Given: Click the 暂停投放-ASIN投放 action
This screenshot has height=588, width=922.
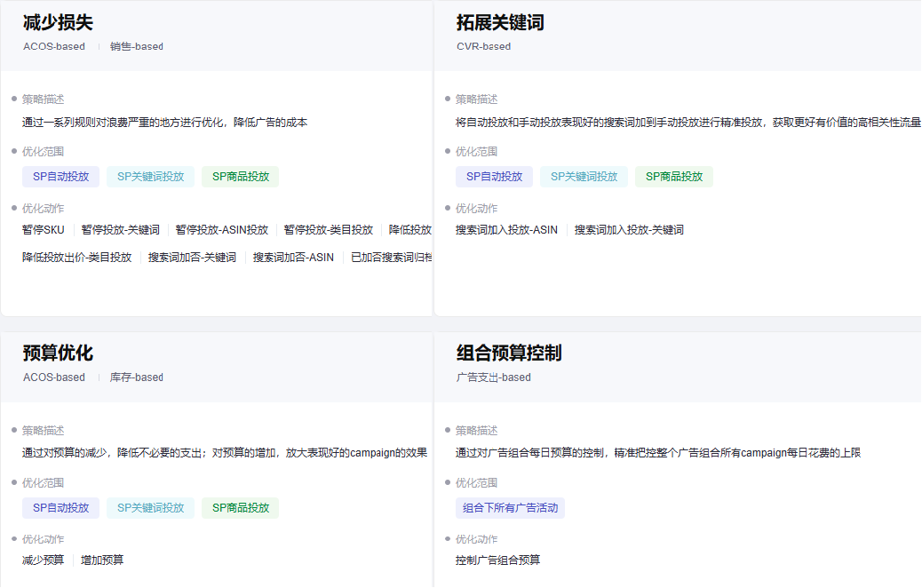Looking at the screenshot, I should (x=221, y=229).
